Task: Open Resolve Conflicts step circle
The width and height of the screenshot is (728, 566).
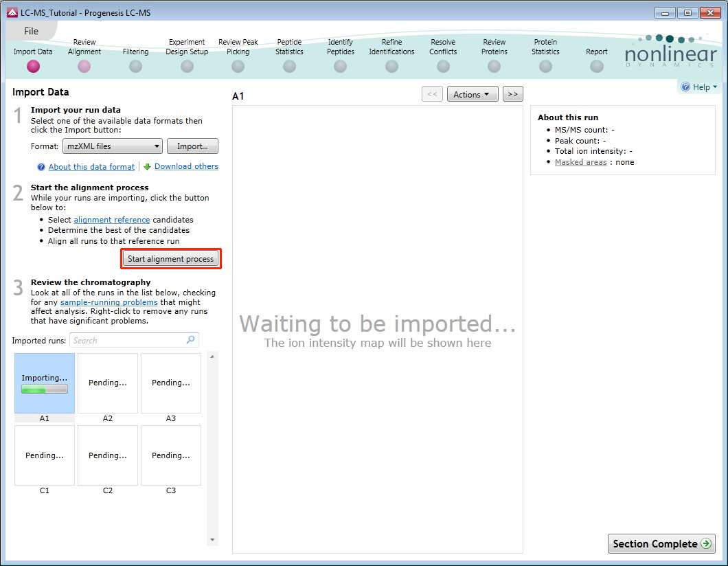Action: pyautogui.click(x=443, y=67)
